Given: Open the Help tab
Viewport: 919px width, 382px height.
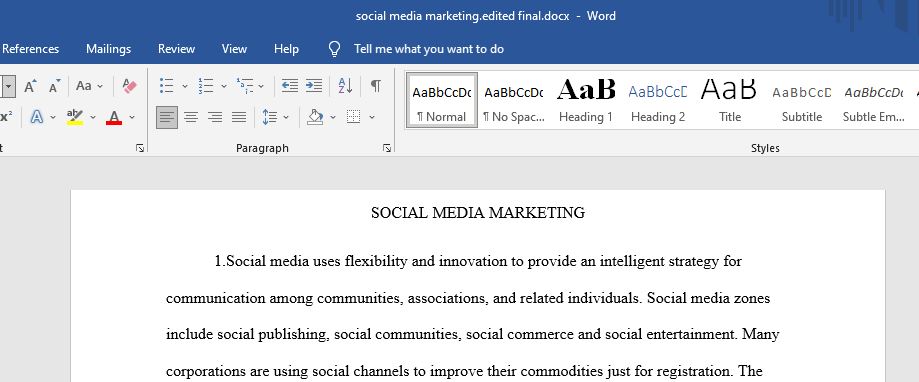Looking at the screenshot, I should tap(286, 49).
